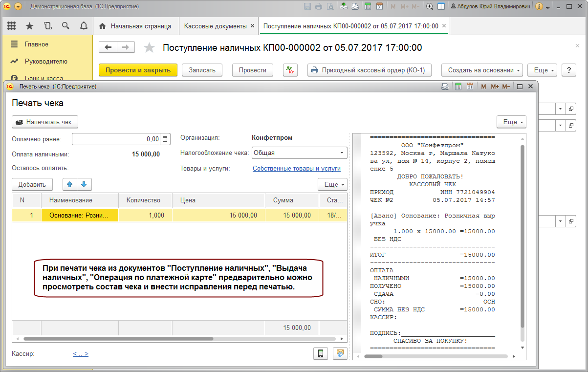Image resolution: width=588 pixels, height=372 pixels.
Task: Click the email receipt icon
Action: coord(339,353)
